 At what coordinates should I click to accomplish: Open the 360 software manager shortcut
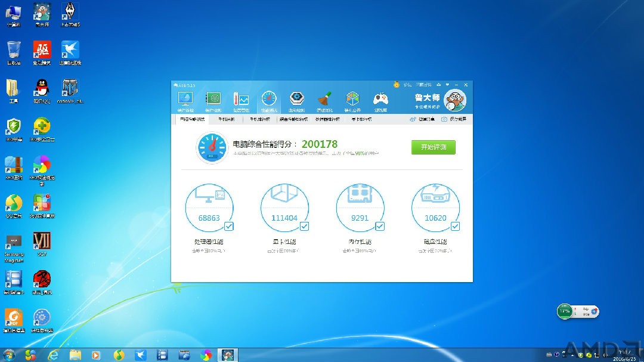coord(42,206)
